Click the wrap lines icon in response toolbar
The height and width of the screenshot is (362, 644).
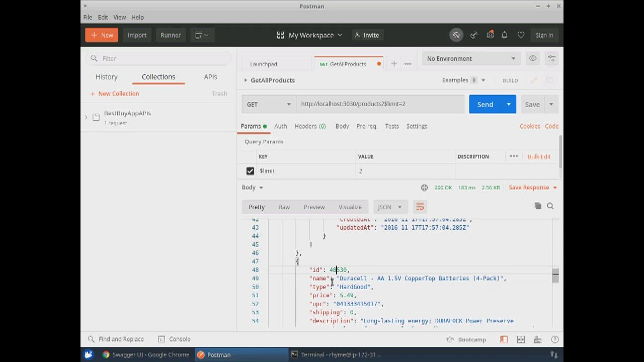[x=420, y=207]
